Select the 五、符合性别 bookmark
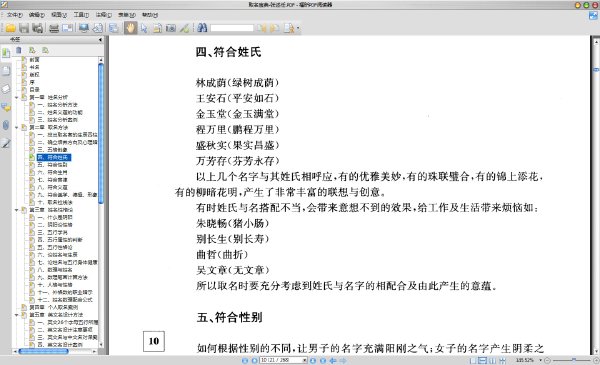The width and height of the screenshot is (600, 365). 52,165
